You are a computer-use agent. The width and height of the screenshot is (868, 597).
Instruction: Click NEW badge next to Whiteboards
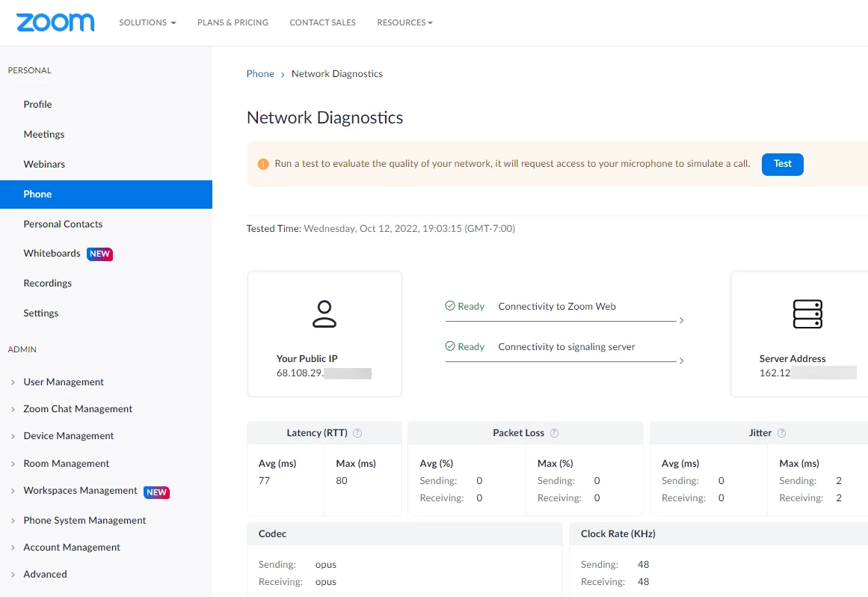(99, 254)
